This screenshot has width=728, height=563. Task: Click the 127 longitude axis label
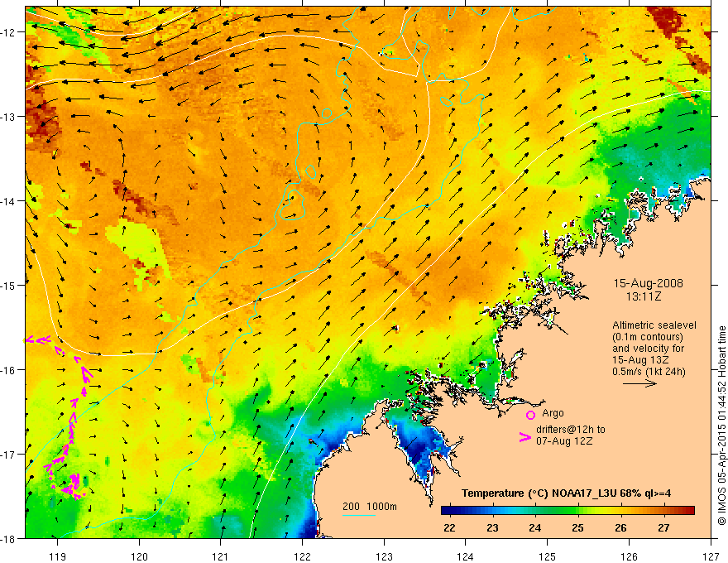[x=711, y=556]
